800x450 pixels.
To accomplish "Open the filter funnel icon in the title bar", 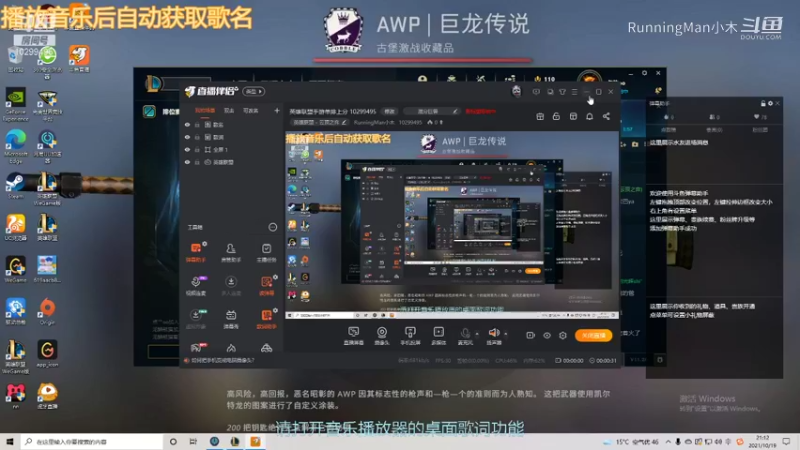I will (x=562, y=92).
